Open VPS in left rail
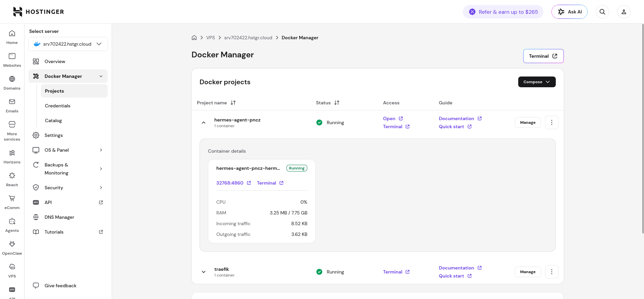Image resolution: width=644 pixels, height=299 pixels. (12, 271)
